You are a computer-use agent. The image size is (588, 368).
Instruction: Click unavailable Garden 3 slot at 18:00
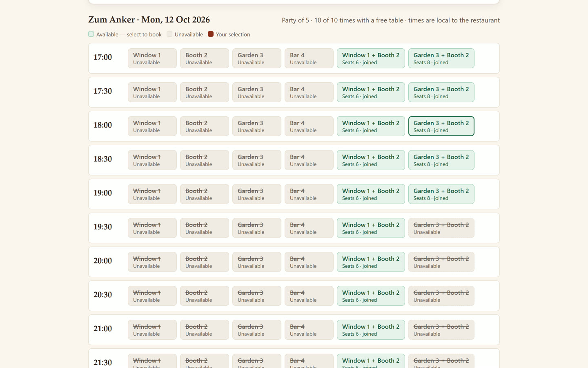(257, 126)
